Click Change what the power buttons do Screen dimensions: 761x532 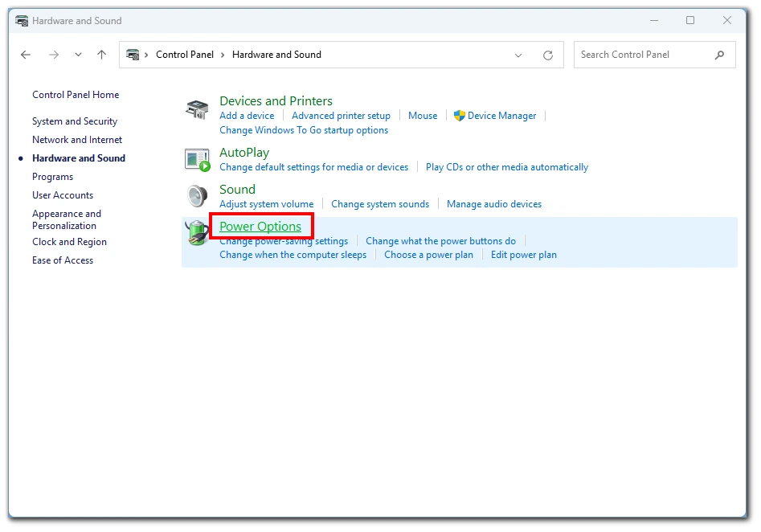[440, 241]
